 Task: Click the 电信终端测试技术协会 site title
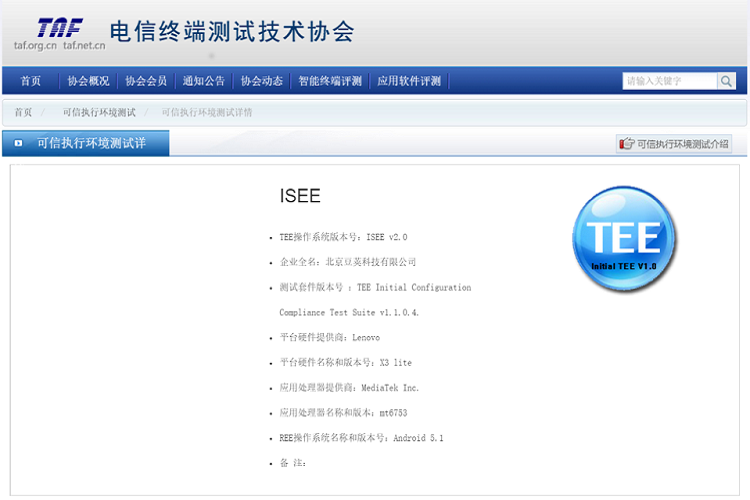pyautogui.click(x=232, y=32)
